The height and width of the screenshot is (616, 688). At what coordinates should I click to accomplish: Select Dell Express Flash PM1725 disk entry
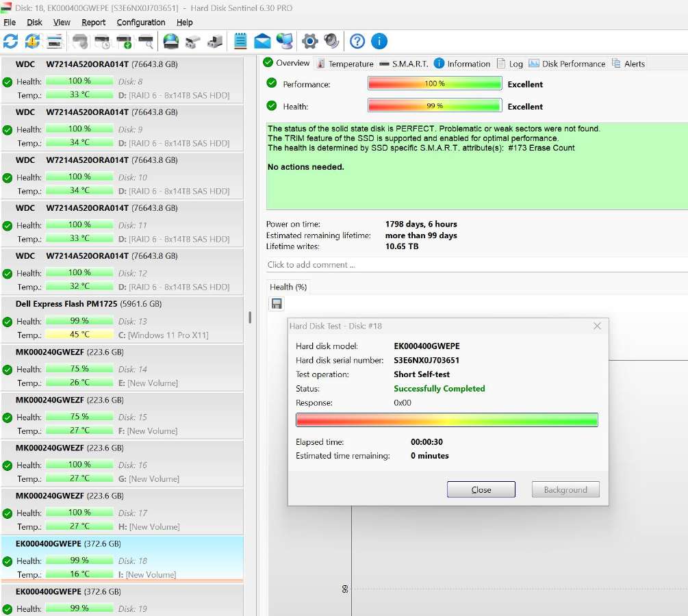[x=122, y=320]
